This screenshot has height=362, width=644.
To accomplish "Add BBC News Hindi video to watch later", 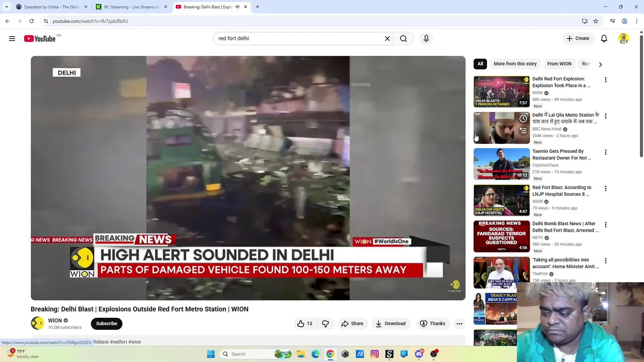I will pyautogui.click(x=523, y=119).
